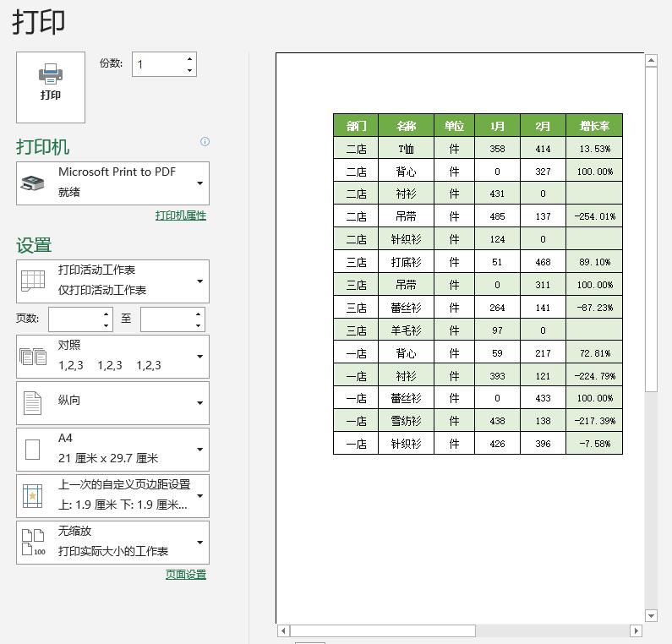
Task: Click the 单位 header cell in preview
Action: point(454,126)
